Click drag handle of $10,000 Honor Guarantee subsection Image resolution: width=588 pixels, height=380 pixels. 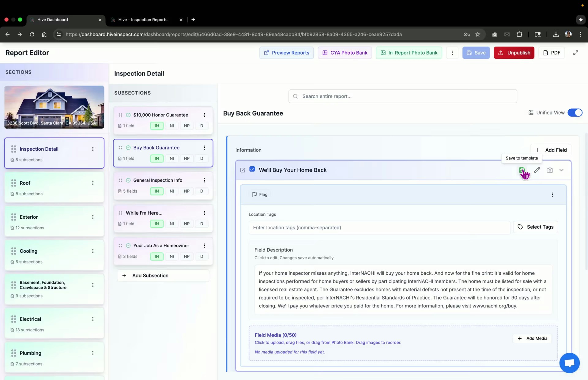point(120,115)
